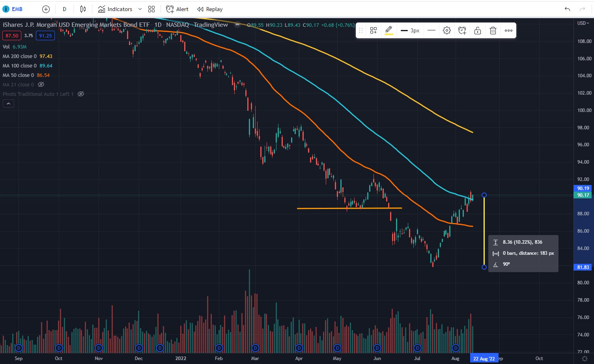Open the EMB symbol search
The height and width of the screenshot is (364, 594).
[13, 9]
